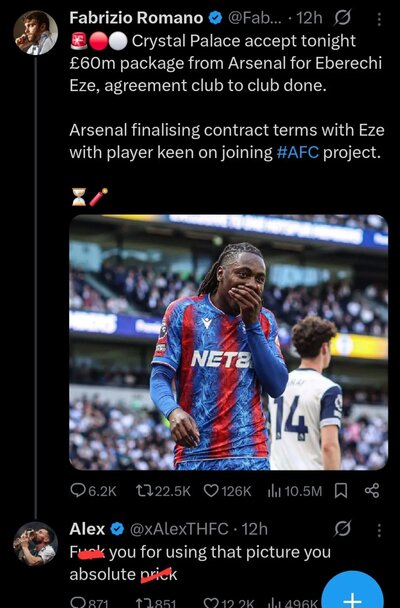Like the Crystal Palace Eze tweet
The image size is (400, 608).
(228, 491)
